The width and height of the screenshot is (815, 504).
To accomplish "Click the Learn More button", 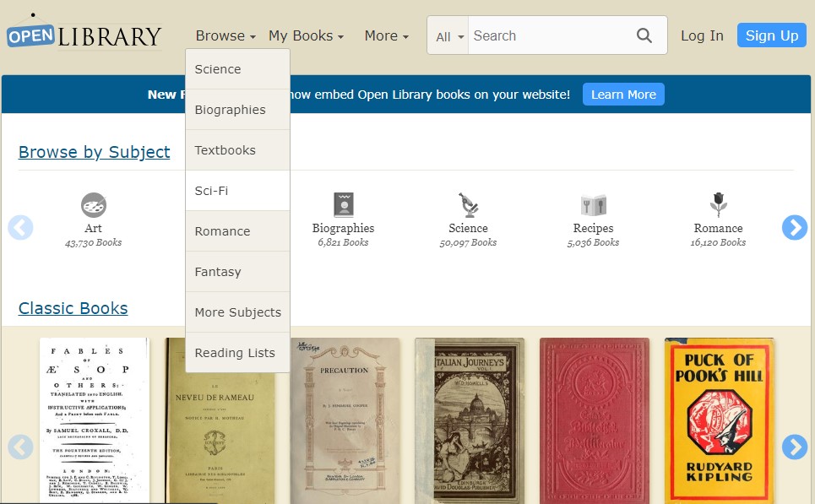I will pos(623,95).
